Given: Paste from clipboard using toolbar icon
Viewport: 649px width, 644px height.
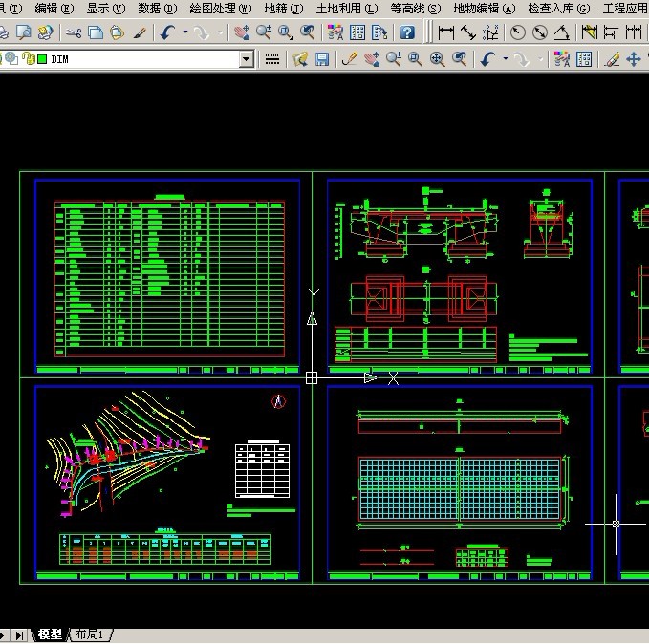Looking at the screenshot, I should tap(118, 32).
